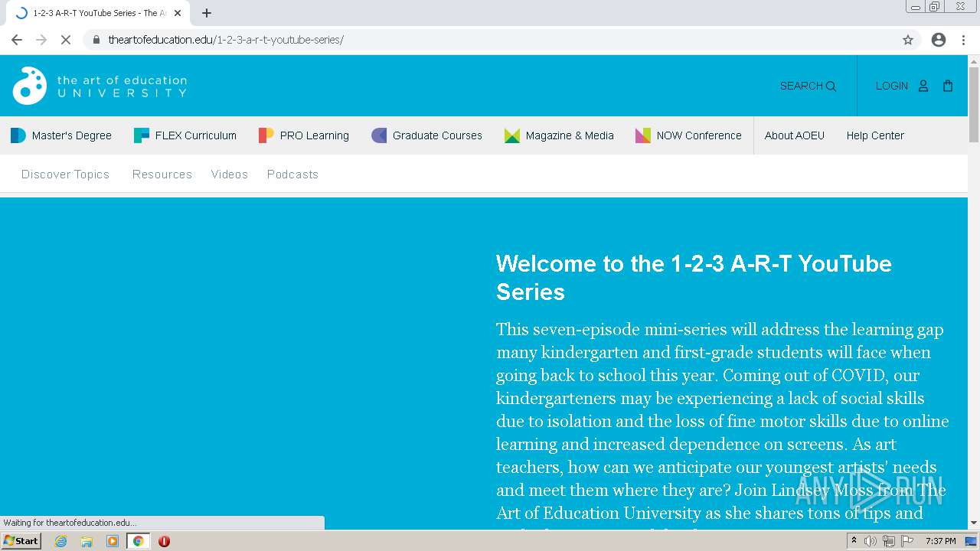Viewport: 980px width, 551px height.
Task: Click the Graduate Courses purple icon
Action: [x=379, y=135]
